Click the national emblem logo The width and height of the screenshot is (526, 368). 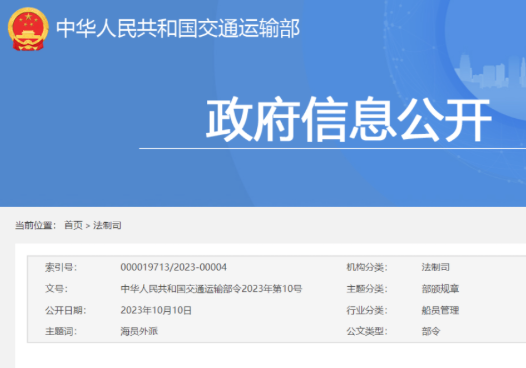(x=28, y=29)
